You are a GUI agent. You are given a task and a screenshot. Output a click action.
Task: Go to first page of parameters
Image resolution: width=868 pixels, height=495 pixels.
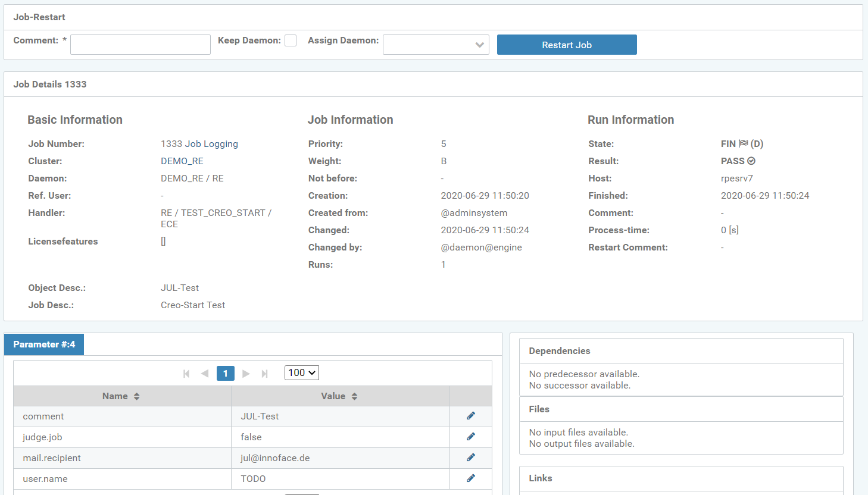pyautogui.click(x=186, y=374)
